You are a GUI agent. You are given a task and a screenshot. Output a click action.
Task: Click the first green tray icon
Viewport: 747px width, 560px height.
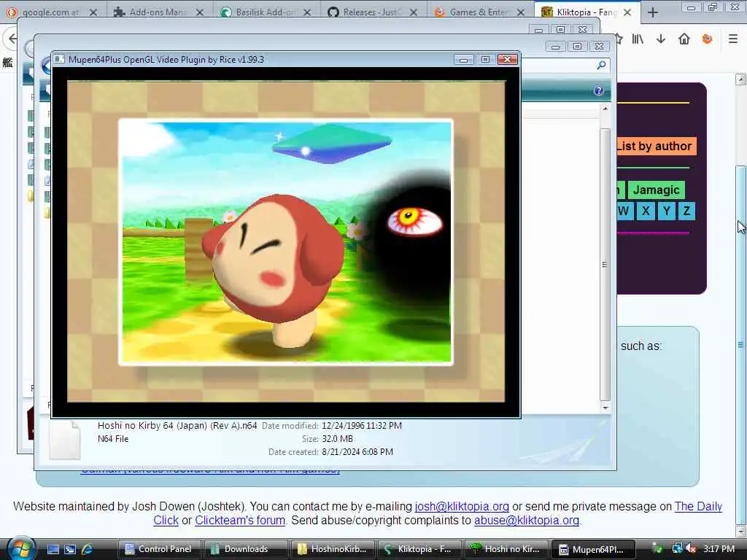[x=657, y=549]
